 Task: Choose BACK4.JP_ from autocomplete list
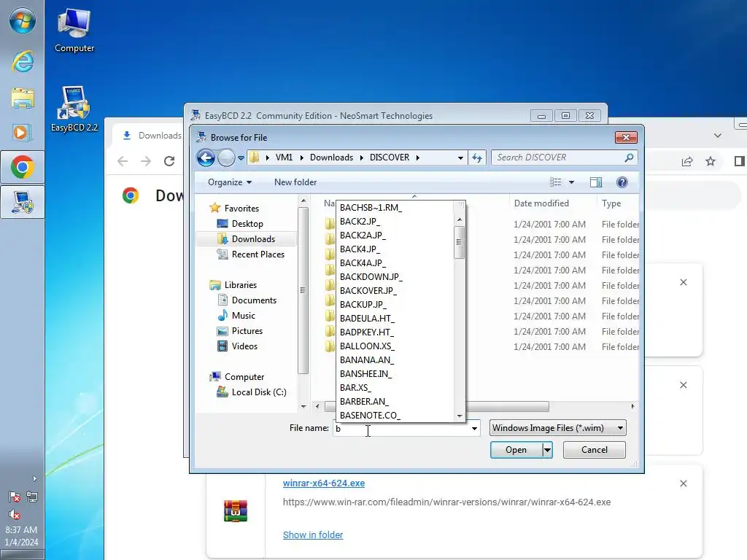point(395,249)
